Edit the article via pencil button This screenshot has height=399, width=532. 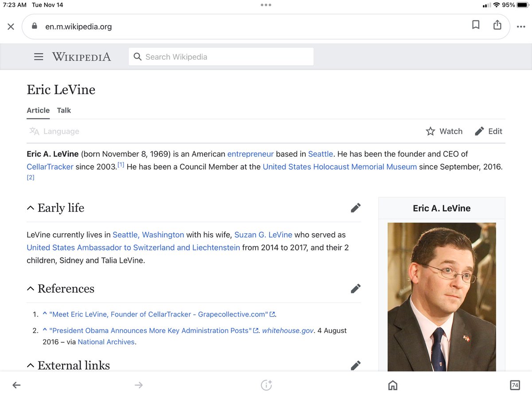pos(489,131)
